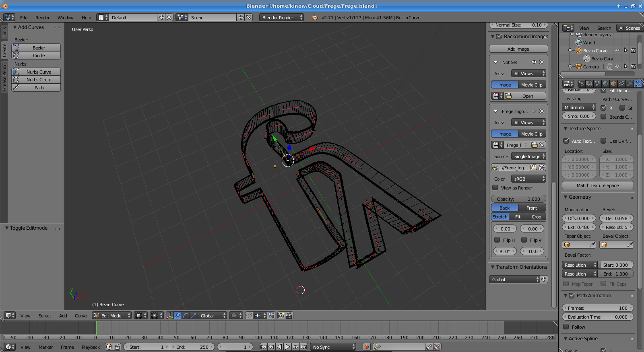Select the Front image placement button
644x352 pixels.
(532, 208)
